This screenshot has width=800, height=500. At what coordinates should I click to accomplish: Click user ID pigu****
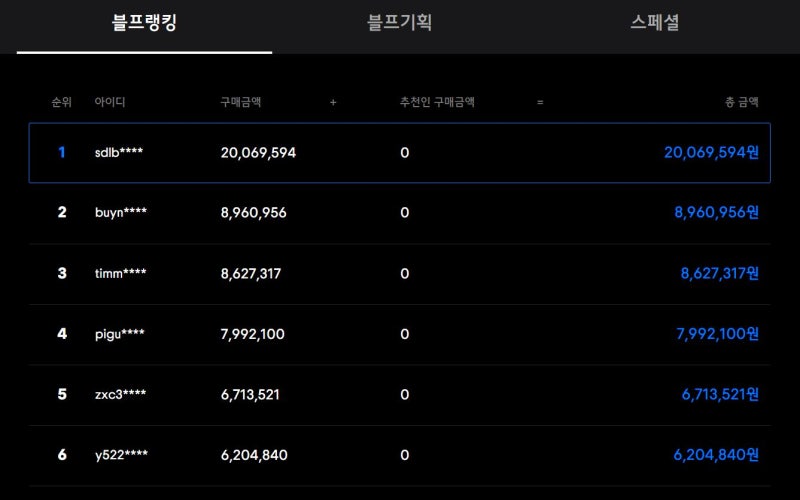120,334
